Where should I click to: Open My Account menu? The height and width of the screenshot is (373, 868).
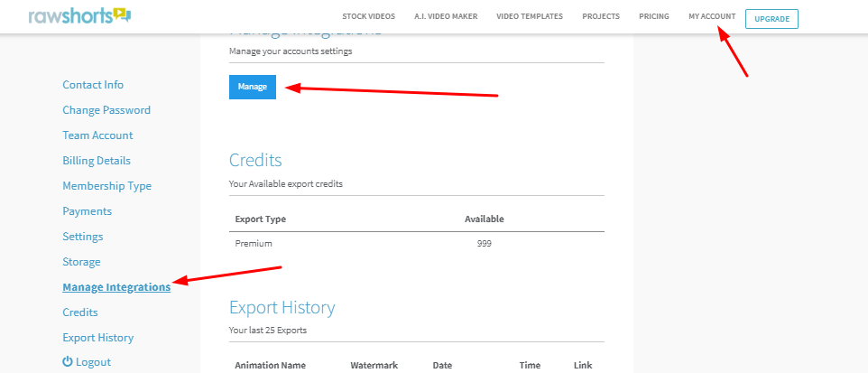point(712,16)
